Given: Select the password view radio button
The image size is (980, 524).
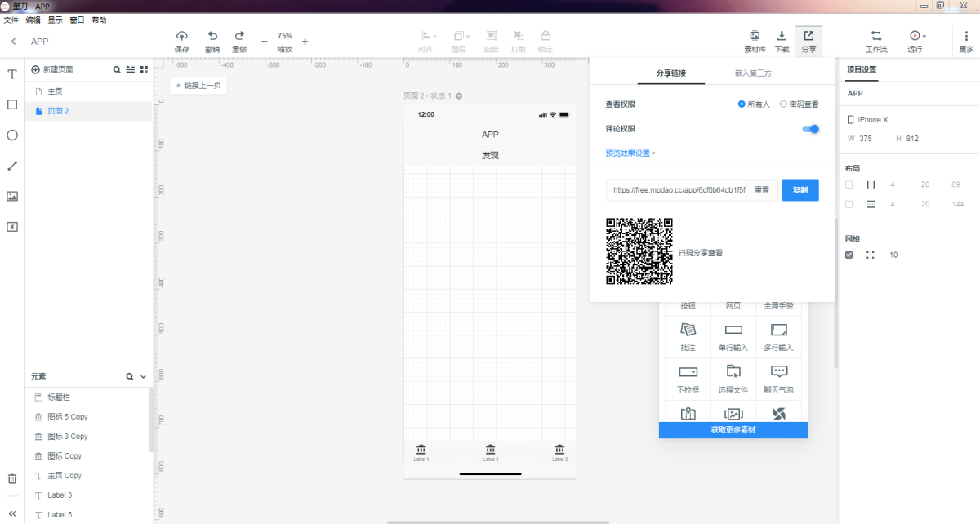Looking at the screenshot, I should click(x=783, y=104).
